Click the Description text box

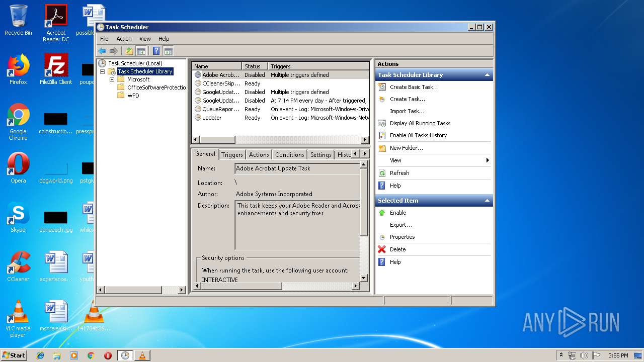tap(297, 225)
